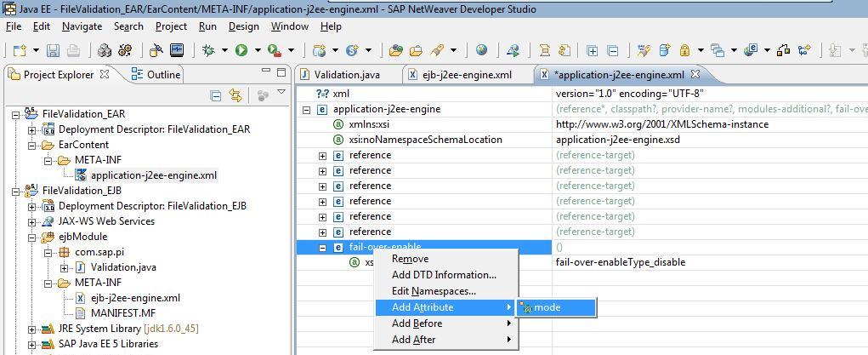Open the Run dropdown arrow

pyautogui.click(x=258, y=50)
